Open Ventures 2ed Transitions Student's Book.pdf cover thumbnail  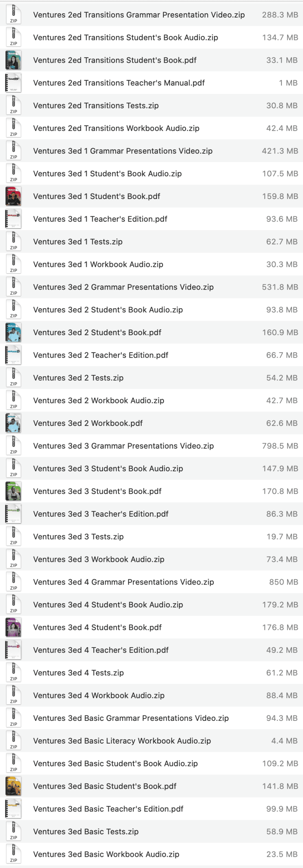pos(14,60)
